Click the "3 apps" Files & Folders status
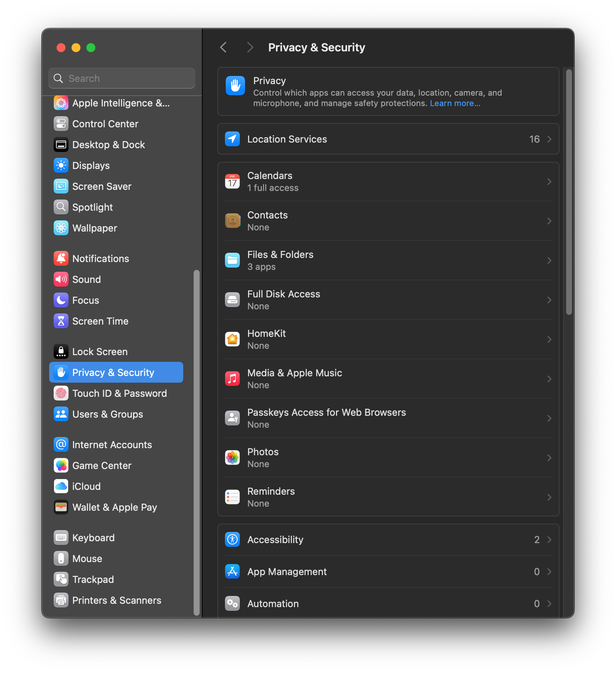Viewport: 616px width, 673px height. click(261, 267)
